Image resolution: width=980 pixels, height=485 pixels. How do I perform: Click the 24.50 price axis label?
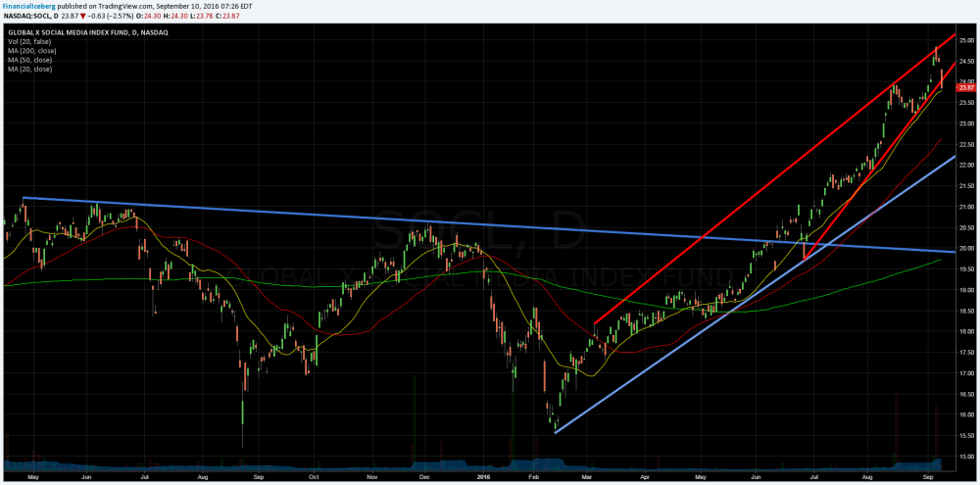coord(966,62)
